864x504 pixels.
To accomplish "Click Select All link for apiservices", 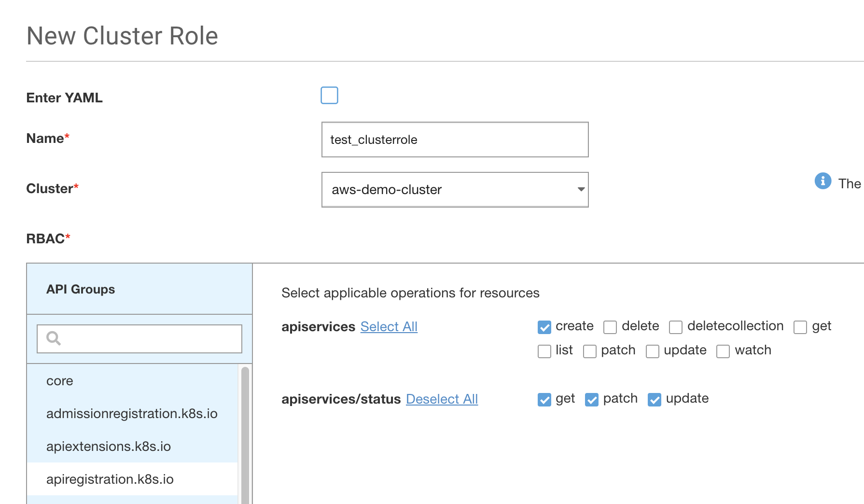I will pyautogui.click(x=389, y=327).
